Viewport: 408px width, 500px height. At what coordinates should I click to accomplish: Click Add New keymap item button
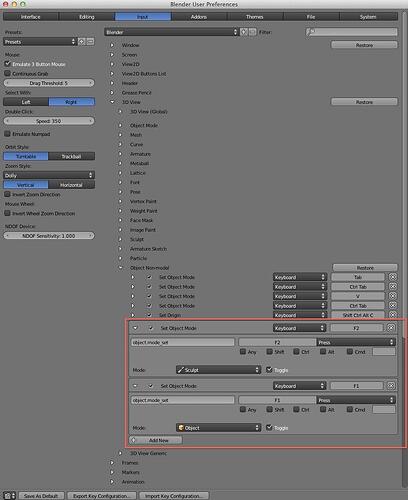coord(156,440)
